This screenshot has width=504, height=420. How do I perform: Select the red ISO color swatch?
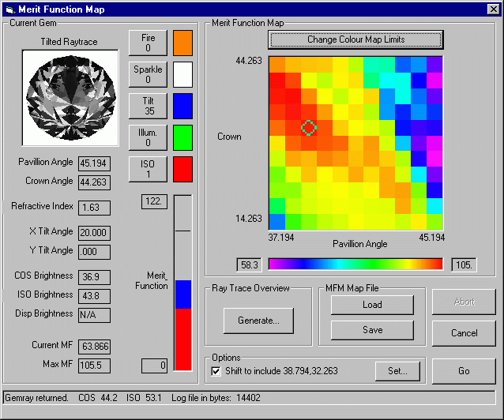182,168
